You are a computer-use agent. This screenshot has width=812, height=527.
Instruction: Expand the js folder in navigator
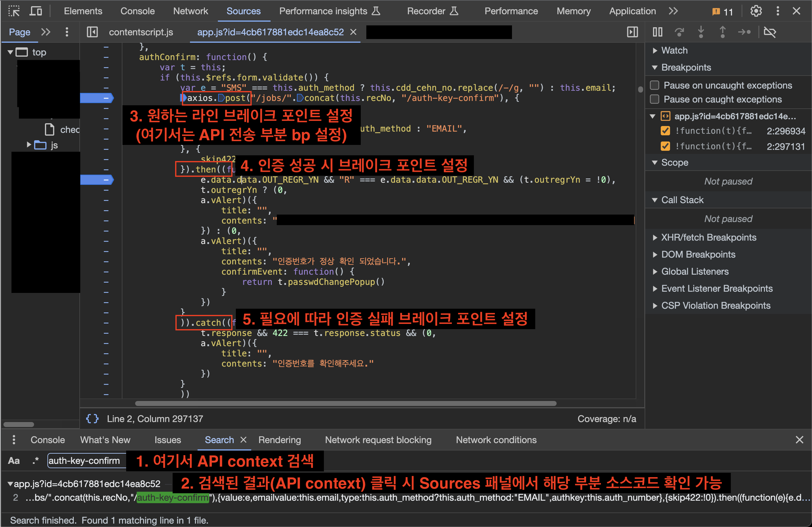pos(29,145)
